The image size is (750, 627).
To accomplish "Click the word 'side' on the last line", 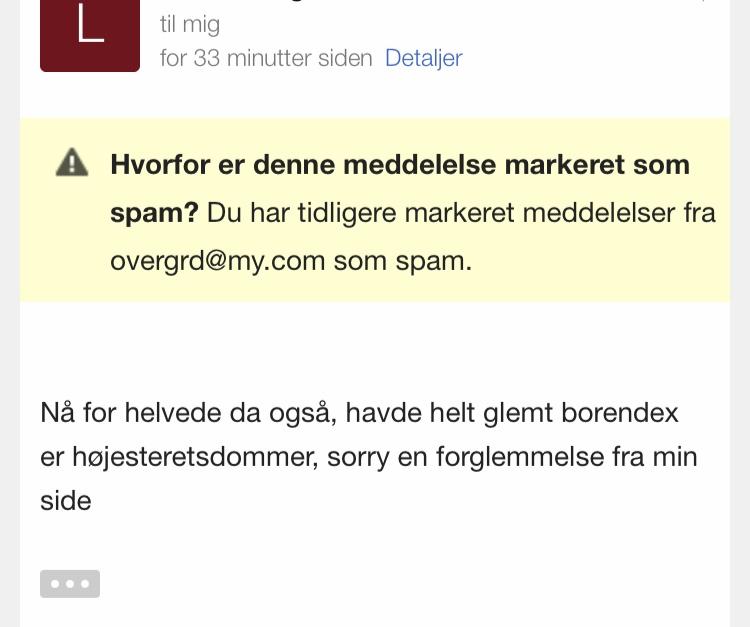I will click(x=66, y=501).
